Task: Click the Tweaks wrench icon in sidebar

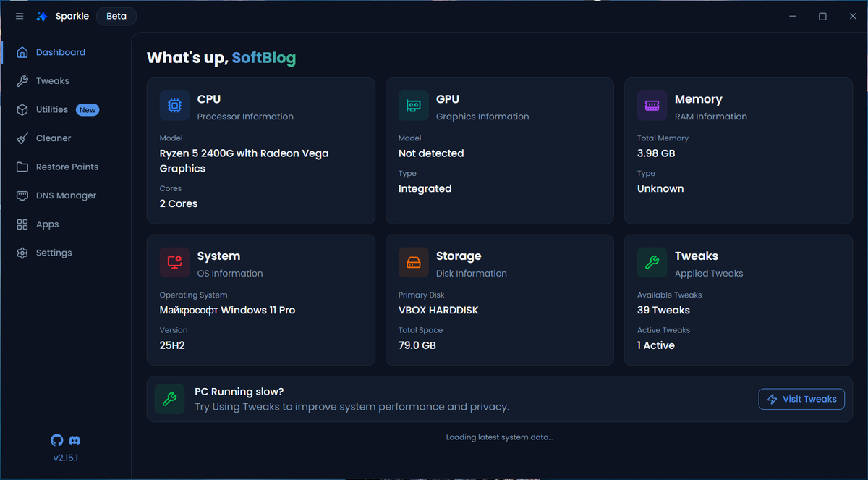Action: pos(22,81)
